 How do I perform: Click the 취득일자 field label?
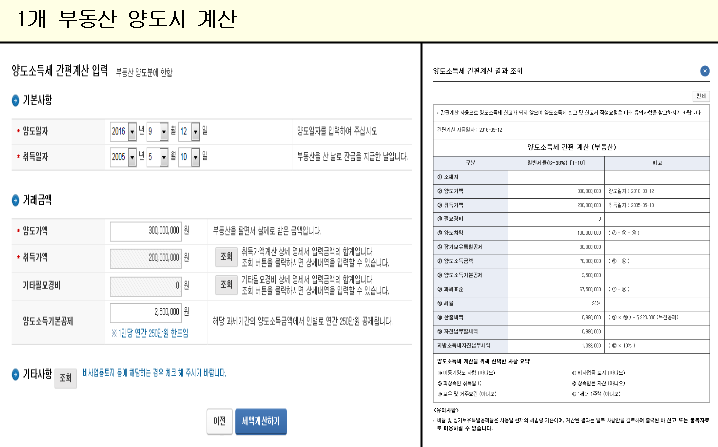pyautogui.click(x=35, y=157)
